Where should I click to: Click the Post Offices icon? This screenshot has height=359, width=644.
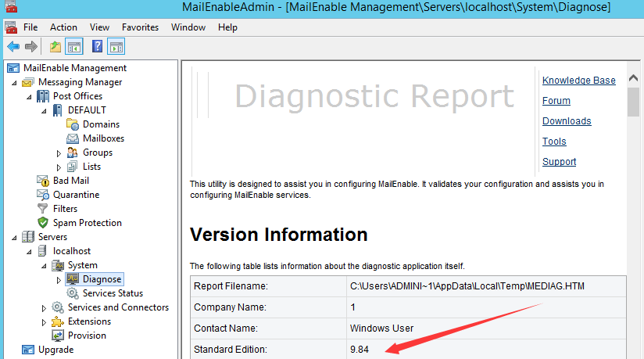click(x=43, y=96)
